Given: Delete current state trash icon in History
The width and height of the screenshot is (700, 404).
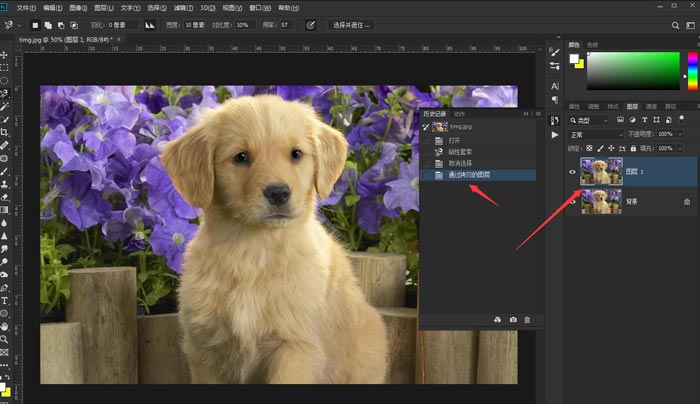Looking at the screenshot, I should tap(527, 320).
